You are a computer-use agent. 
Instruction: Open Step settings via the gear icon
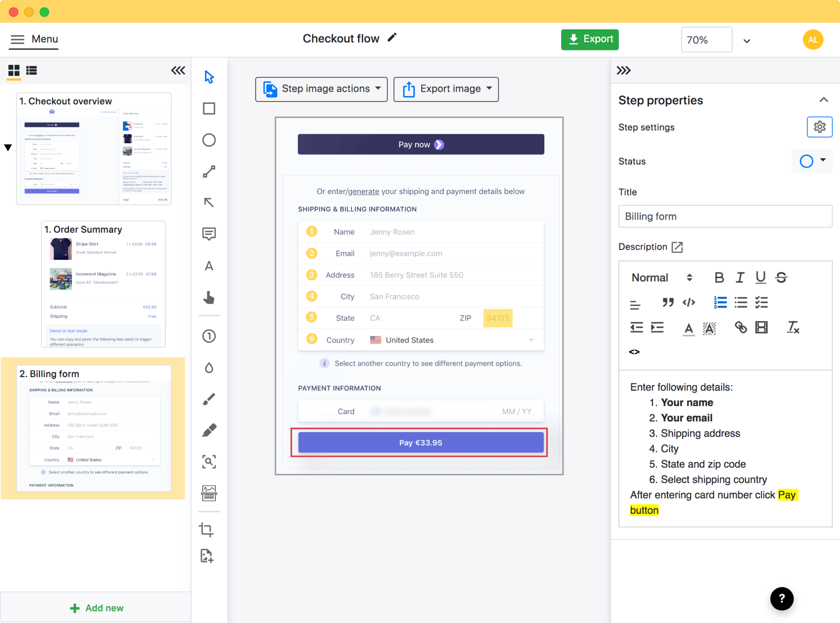819,127
